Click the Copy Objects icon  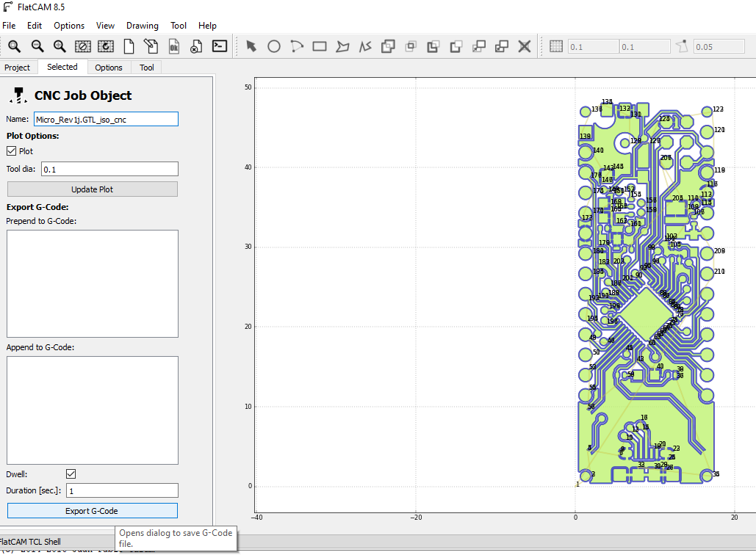click(501, 46)
